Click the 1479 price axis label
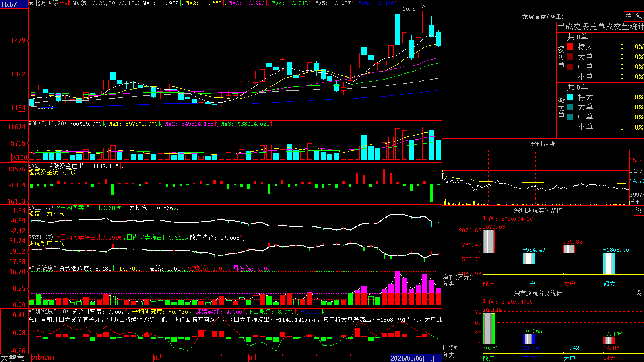Image resolution: width=644 pixels, height=362 pixels. point(18,40)
